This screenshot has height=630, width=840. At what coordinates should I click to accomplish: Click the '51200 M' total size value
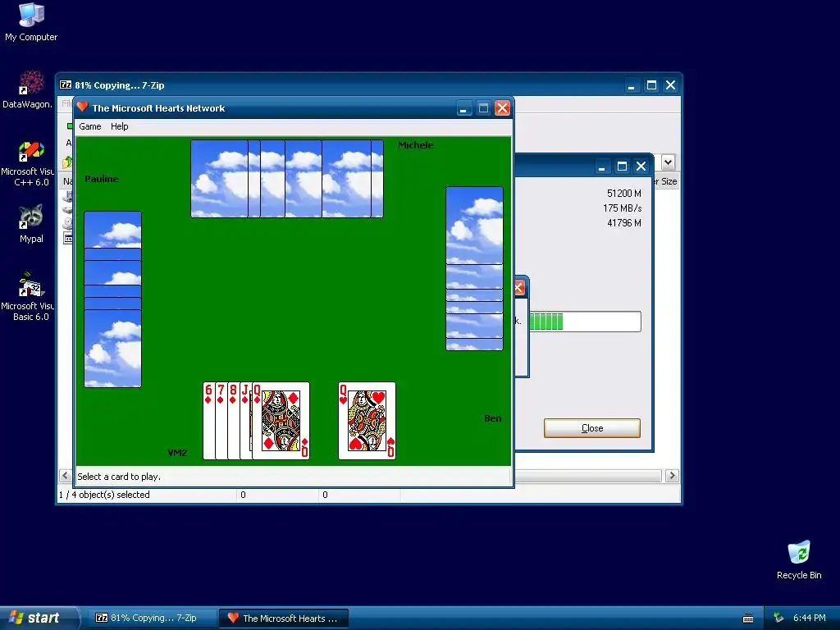pyautogui.click(x=624, y=193)
